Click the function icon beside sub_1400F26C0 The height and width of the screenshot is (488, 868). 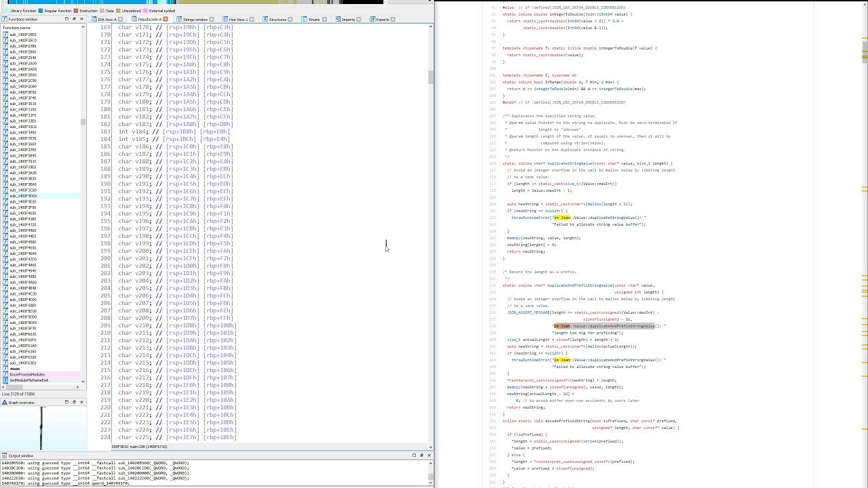click(x=5, y=40)
